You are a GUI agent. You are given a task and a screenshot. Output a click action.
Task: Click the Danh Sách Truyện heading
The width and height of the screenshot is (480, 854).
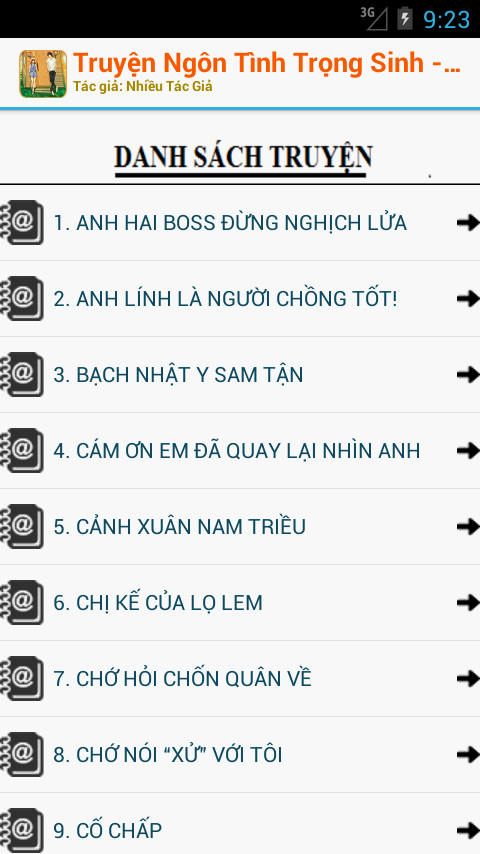point(243,158)
